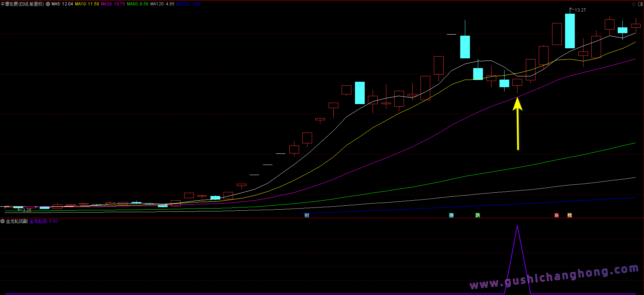Click the 13.27 high price label
Viewport: 644px width, 295px height.
[580, 10]
